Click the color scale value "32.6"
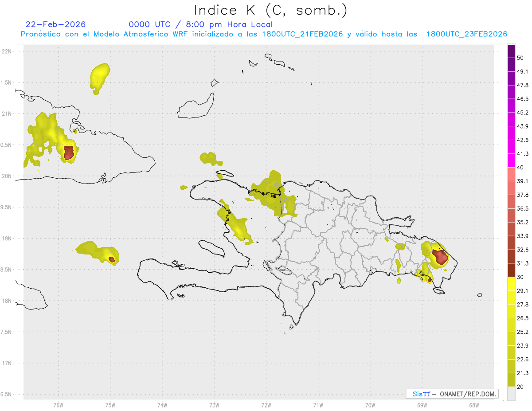The width and height of the screenshot is (532, 411). coord(523,250)
